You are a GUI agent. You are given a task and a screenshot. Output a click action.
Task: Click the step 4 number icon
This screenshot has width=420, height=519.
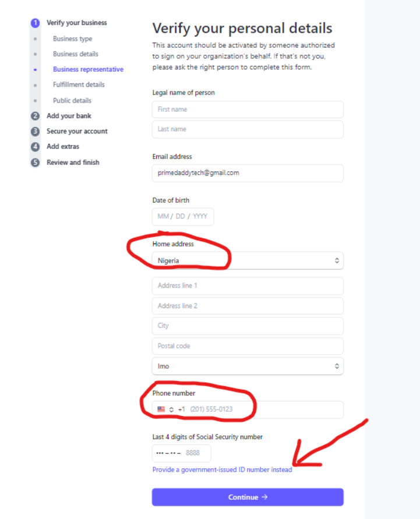point(35,147)
